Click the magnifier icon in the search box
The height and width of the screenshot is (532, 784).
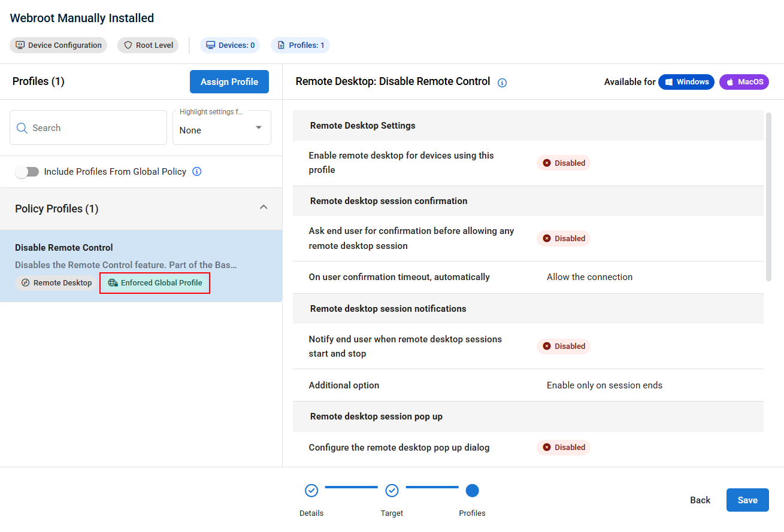pos(22,128)
